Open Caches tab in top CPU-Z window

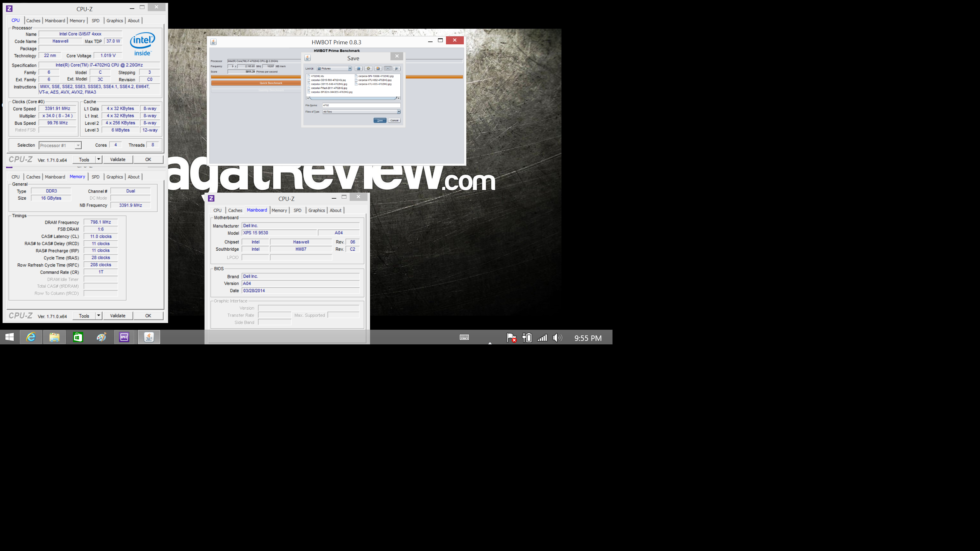(33, 20)
